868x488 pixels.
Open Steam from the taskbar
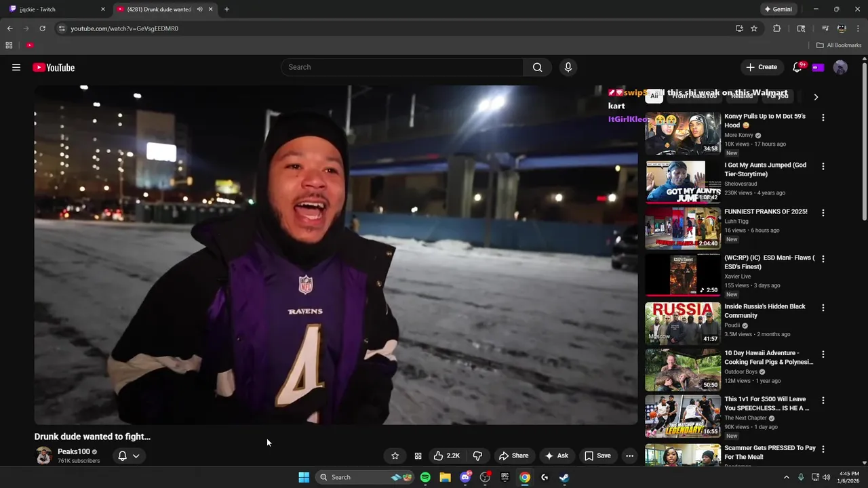[564, 477]
